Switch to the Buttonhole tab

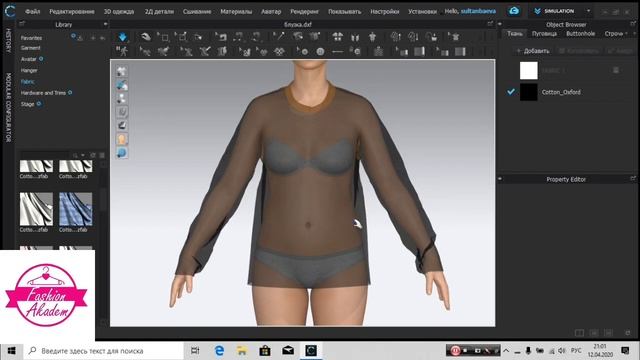[580, 34]
